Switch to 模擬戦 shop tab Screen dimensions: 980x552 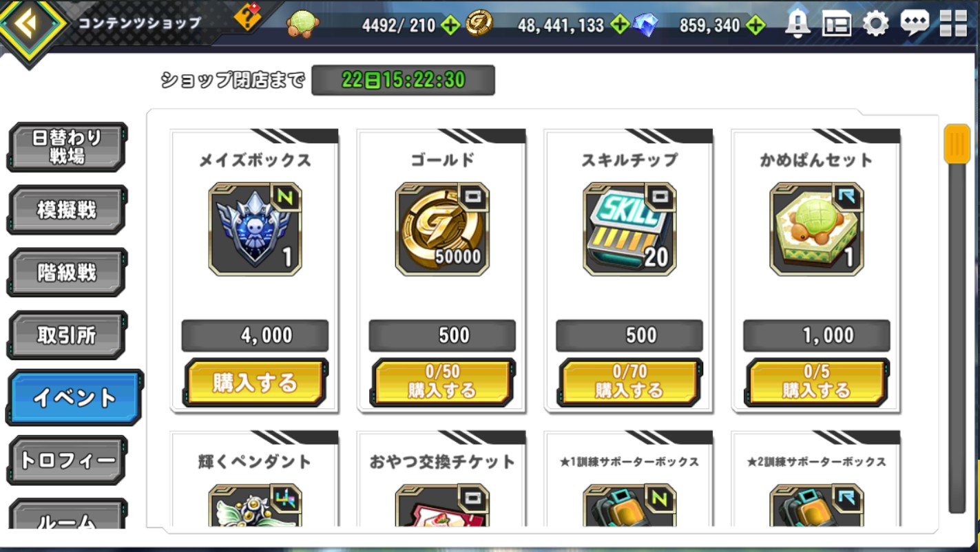click(x=67, y=210)
